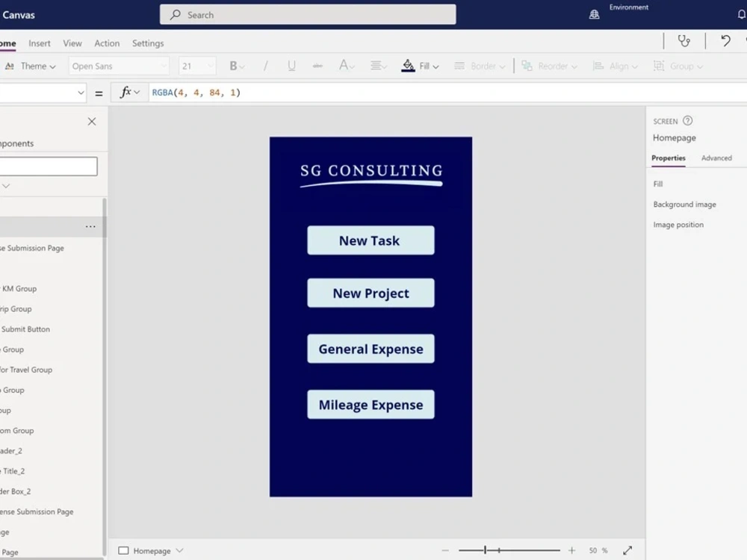Select the strikethrough formatting icon
This screenshot has width=747, height=560.
click(317, 66)
